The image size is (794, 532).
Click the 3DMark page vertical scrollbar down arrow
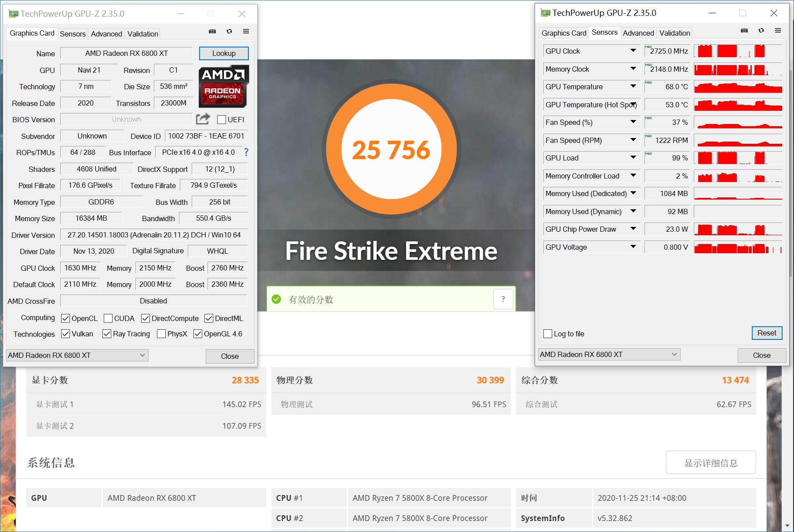tap(788, 526)
